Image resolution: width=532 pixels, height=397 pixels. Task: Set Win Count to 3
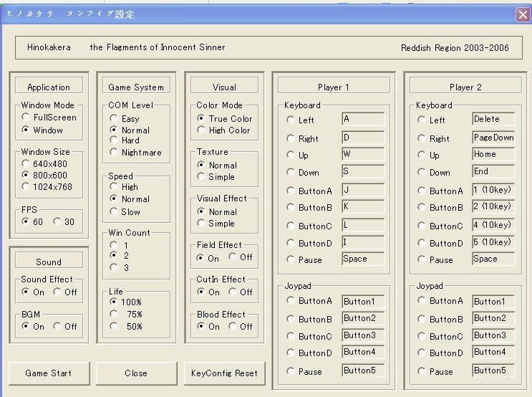click(x=114, y=267)
